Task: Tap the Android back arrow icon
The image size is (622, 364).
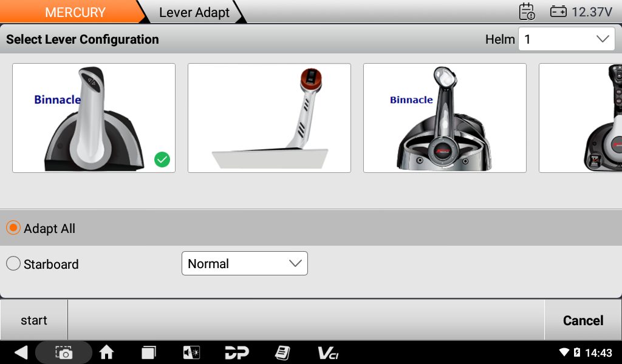Action: pyautogui.click(x=21, y=352)
